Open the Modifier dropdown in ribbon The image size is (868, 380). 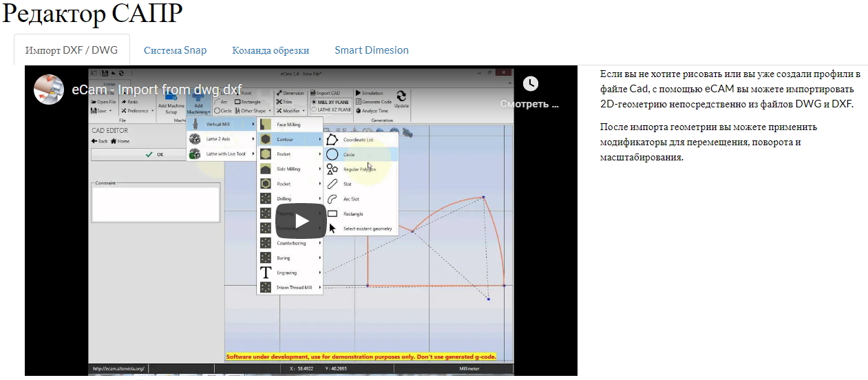tap(290, 111)
